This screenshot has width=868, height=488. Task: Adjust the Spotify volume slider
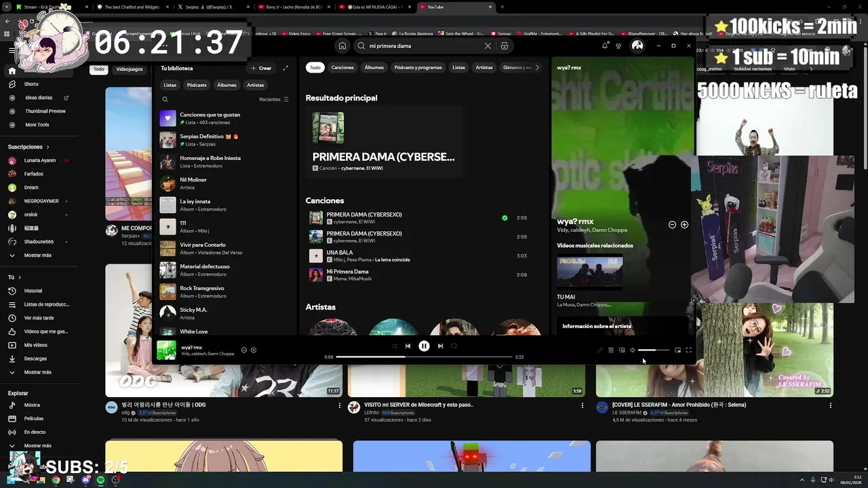click(x=654, y=350)
